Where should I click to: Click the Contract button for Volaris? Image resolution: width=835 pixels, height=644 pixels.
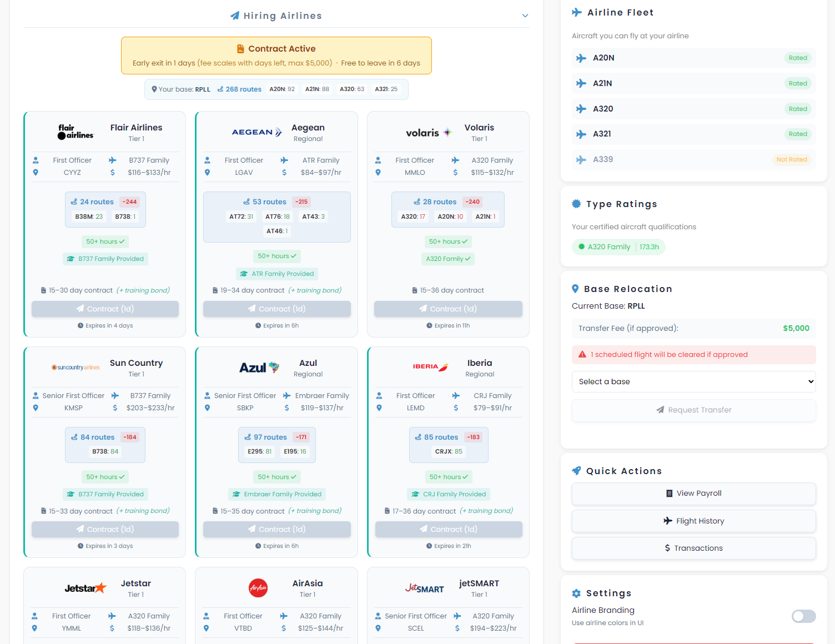coord(448,309)
